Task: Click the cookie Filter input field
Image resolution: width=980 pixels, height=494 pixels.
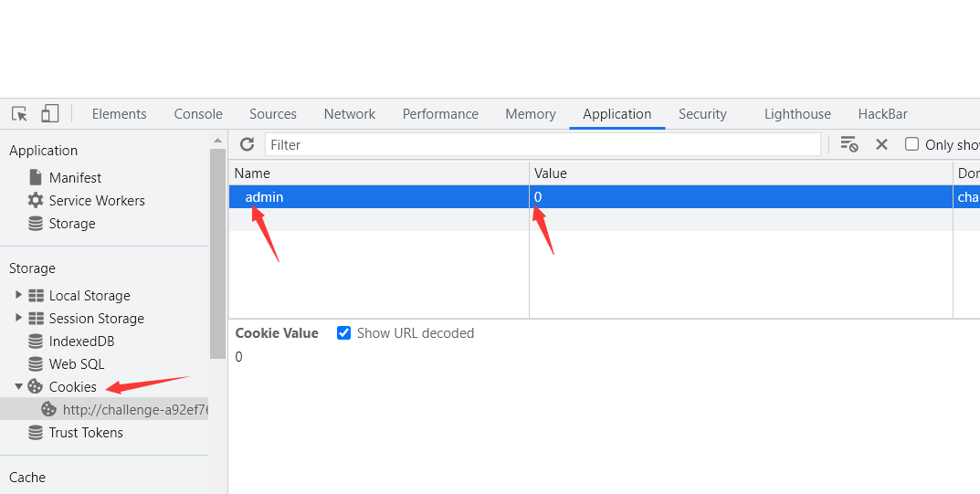Action: (x=543, y=144)
